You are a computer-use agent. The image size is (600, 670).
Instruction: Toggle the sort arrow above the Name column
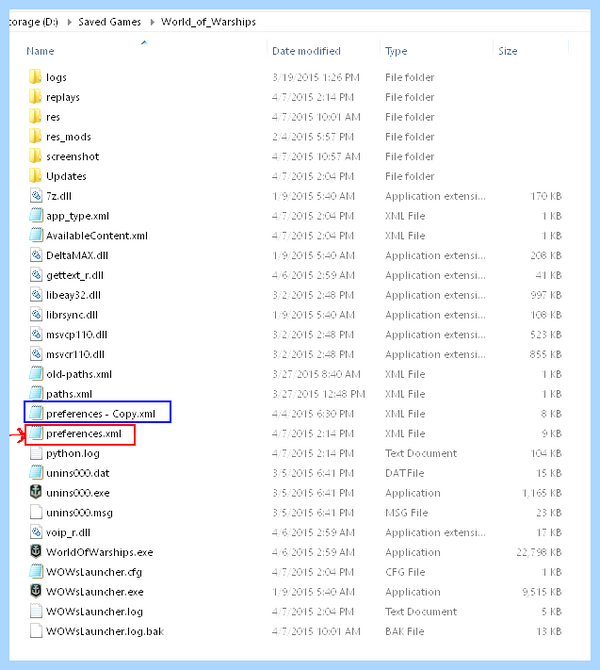click(x=144, y=42)
